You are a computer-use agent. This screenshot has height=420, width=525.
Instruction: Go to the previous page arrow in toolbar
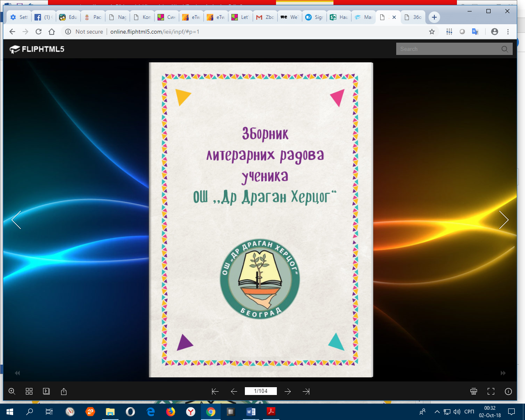[234, 391]
